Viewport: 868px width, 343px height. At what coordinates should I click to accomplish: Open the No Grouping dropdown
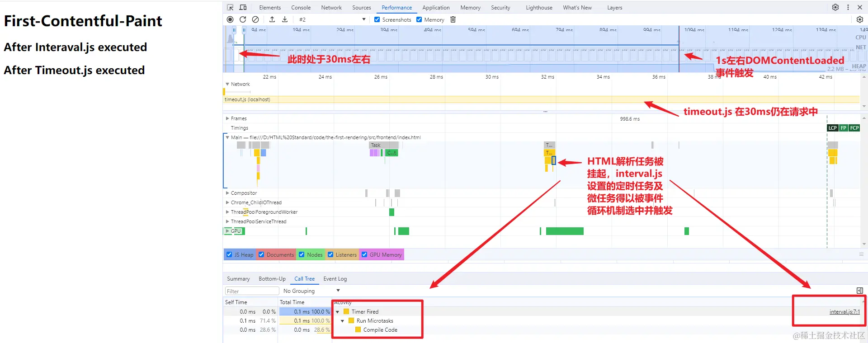tap(311, 291)
